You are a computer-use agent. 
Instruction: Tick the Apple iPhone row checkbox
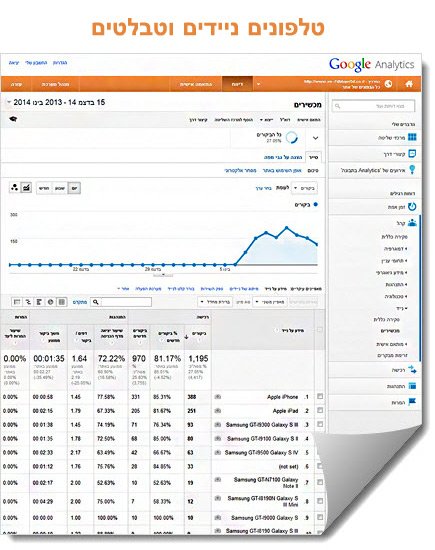click(320, 396)
